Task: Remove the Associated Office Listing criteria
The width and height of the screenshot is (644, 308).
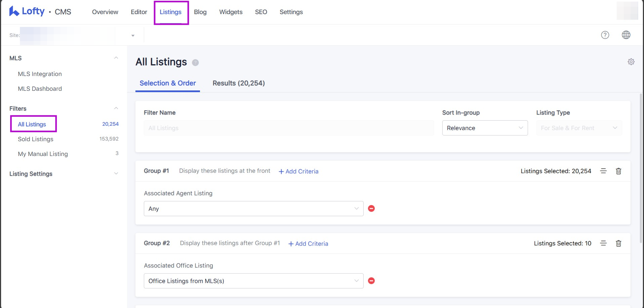Action: (371, 281)
